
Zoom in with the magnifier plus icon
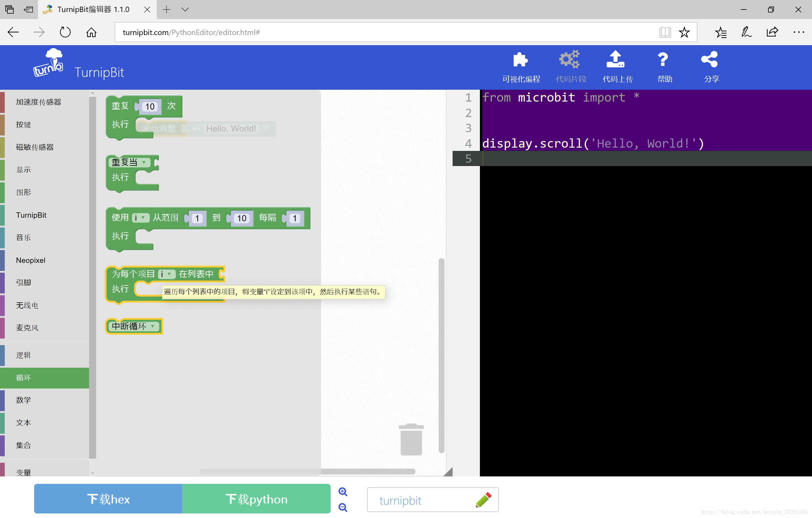pos(343,492)
